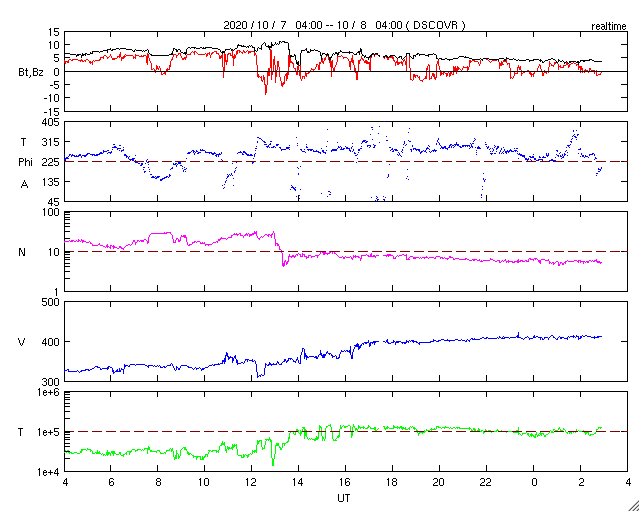The height and width of the screenshot is (512, 640).
Task: Click the '300' tick on V axis
Action: (51, 381)
